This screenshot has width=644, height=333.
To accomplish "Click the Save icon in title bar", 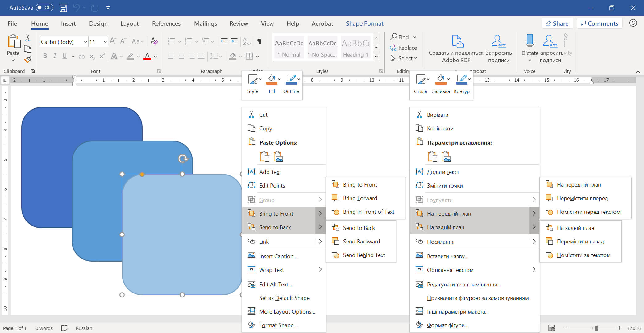I will [x=63, y=8].
